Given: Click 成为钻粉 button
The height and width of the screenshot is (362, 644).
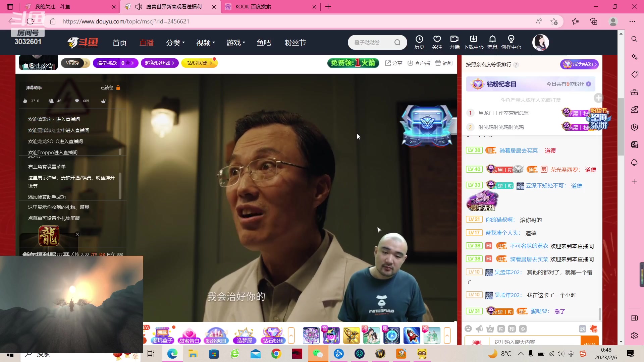Looking at the screenshot, I should tap(579, 64).
